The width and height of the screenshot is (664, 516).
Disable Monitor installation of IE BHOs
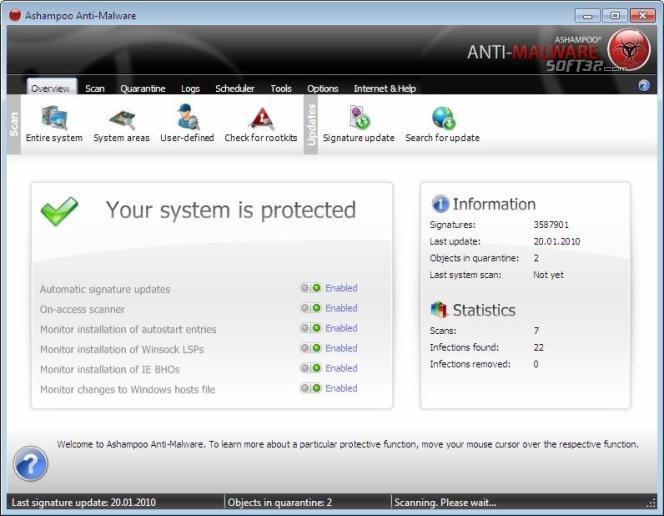point(311,368)
